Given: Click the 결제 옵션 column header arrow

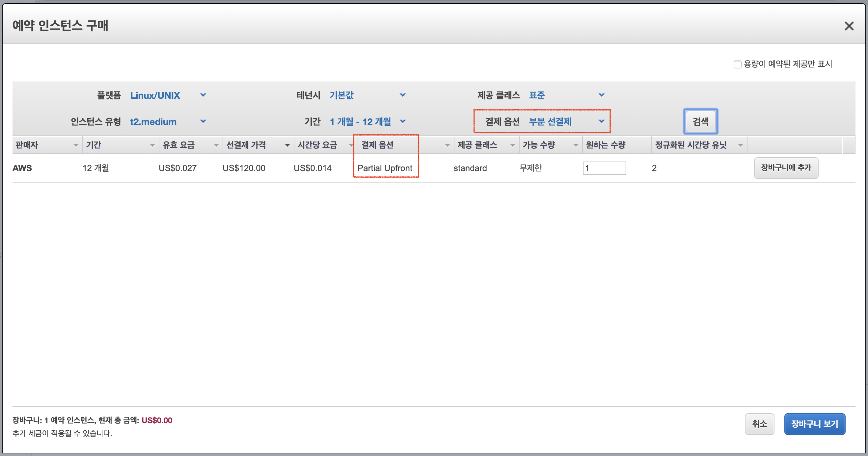Looking at the screenshot, I should (x=447, y=145).
